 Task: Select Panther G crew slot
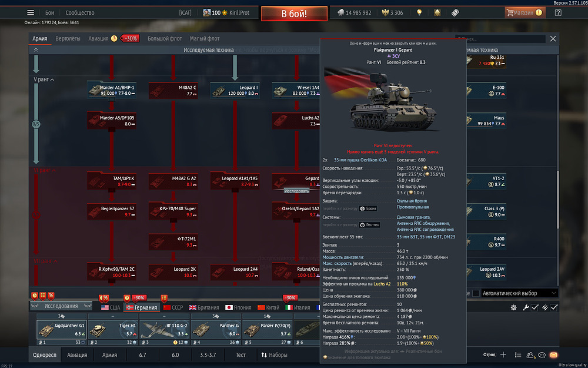click(x=216, y=329)
